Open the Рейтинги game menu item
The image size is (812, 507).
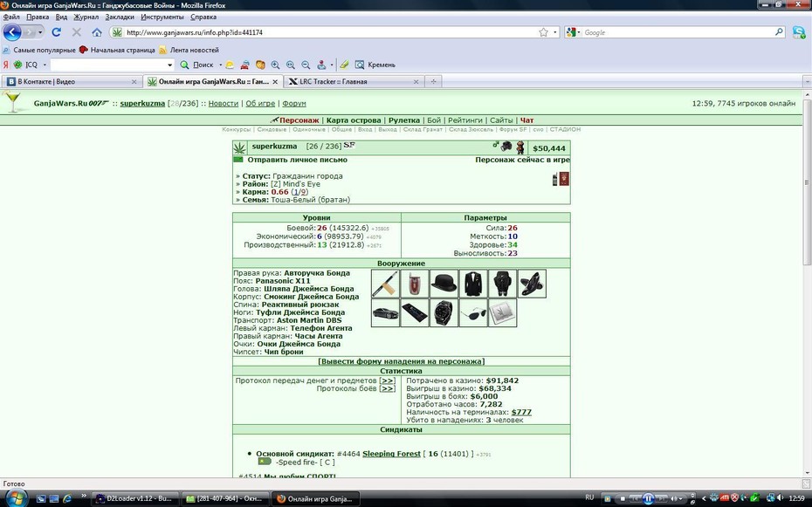pos(465,120)
